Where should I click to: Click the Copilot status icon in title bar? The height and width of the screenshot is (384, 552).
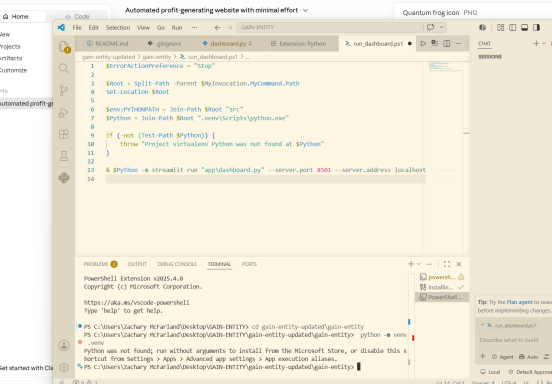pos(482,27)
